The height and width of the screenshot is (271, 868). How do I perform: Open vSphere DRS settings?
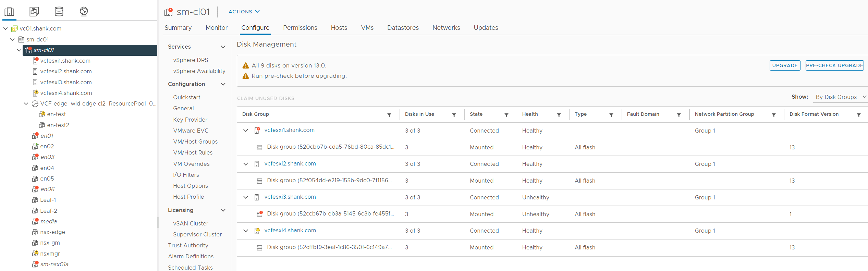191,60
